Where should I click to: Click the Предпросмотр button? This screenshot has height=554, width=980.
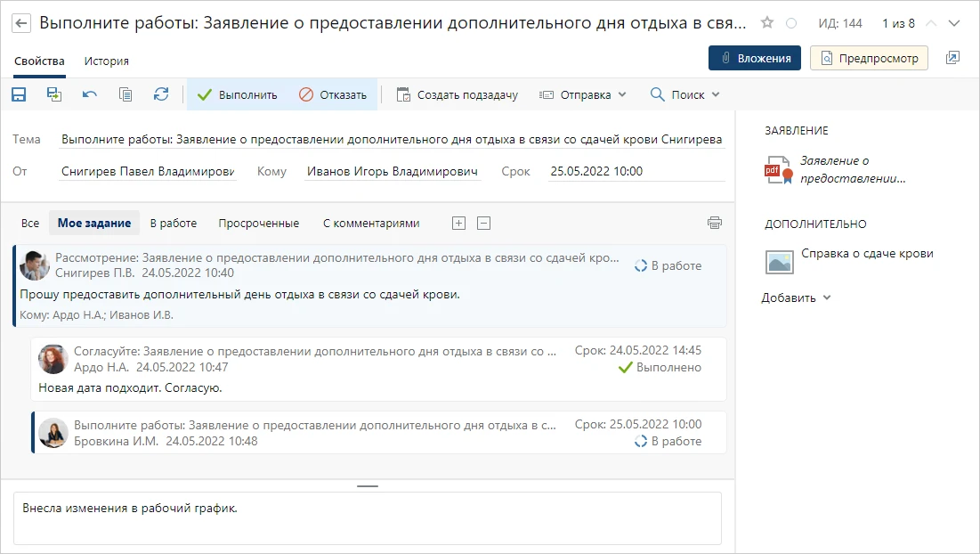coord(869,58)
